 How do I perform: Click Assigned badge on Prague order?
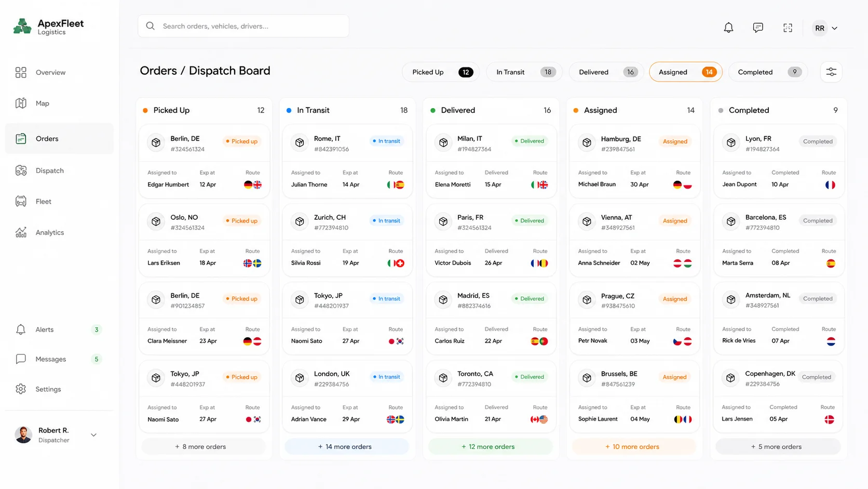[675, 299]
